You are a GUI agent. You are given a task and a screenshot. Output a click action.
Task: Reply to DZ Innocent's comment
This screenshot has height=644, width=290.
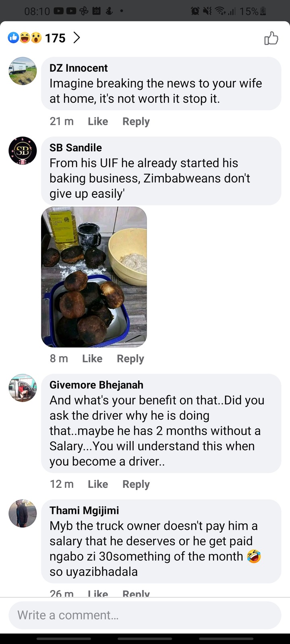coord(136,122)
